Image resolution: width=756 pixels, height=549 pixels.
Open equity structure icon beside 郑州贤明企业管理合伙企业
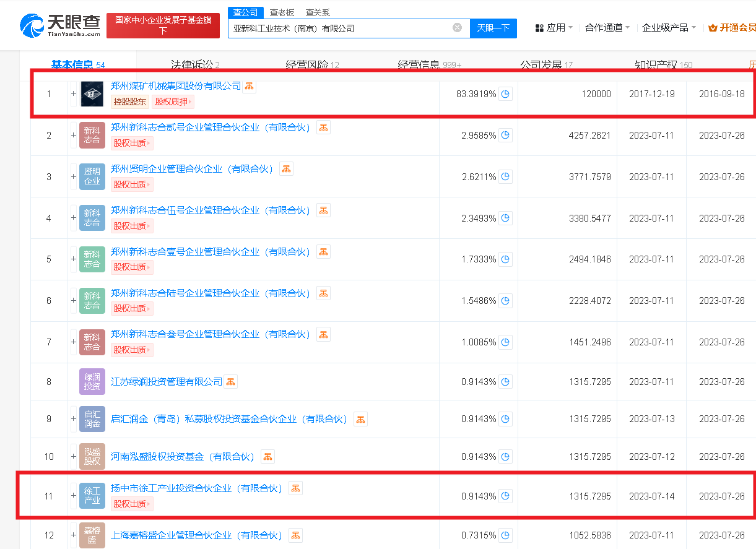[x=286, y=168]
